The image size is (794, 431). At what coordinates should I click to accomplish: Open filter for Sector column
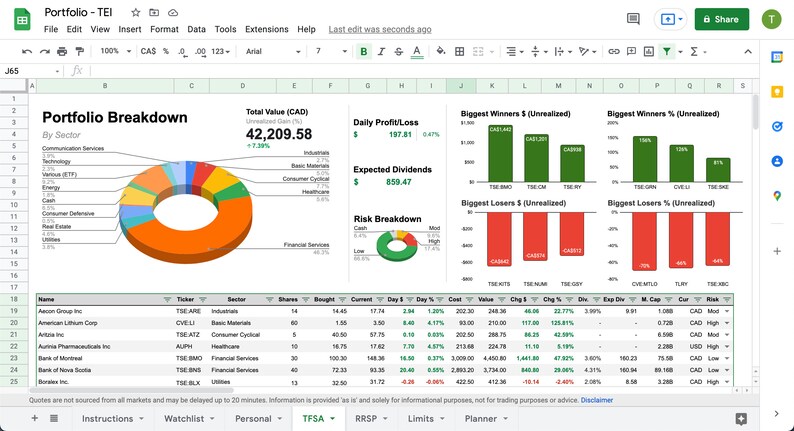click(x=269, y=300)
